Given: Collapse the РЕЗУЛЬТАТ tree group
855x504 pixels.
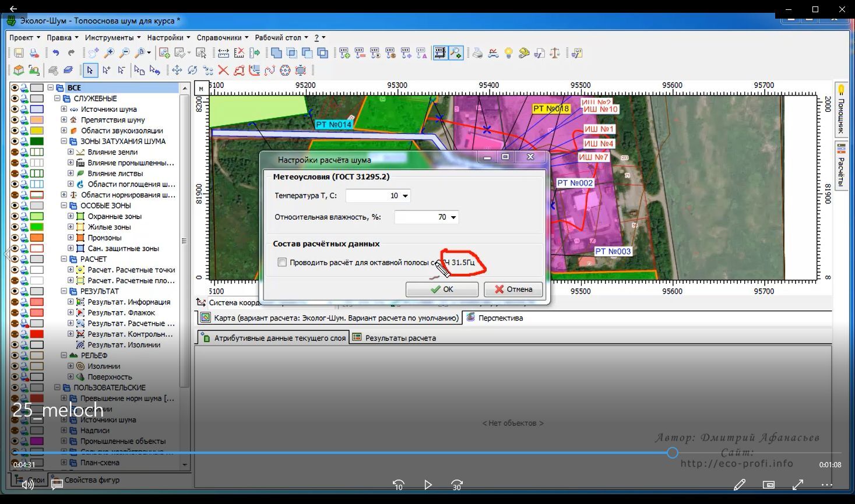Looking at the screenshot, I should pyautogui.click(x=64, y=291).
